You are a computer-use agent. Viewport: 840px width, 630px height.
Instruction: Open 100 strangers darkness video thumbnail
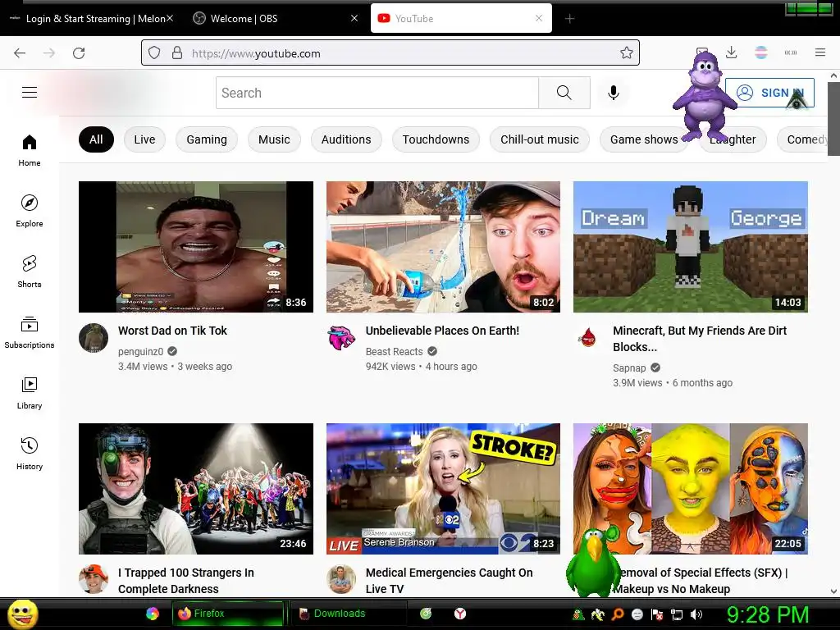coord(195,489)
